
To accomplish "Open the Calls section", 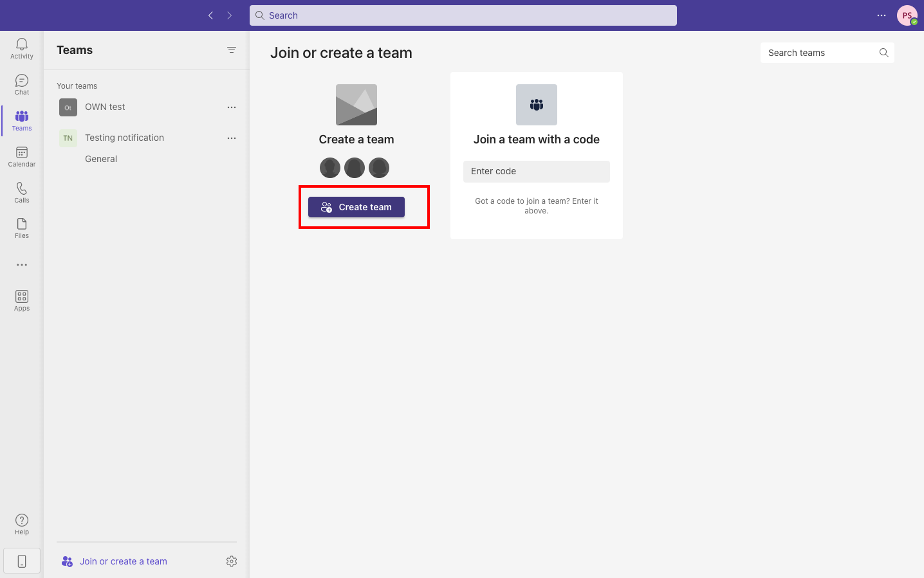I will point(22,192).
